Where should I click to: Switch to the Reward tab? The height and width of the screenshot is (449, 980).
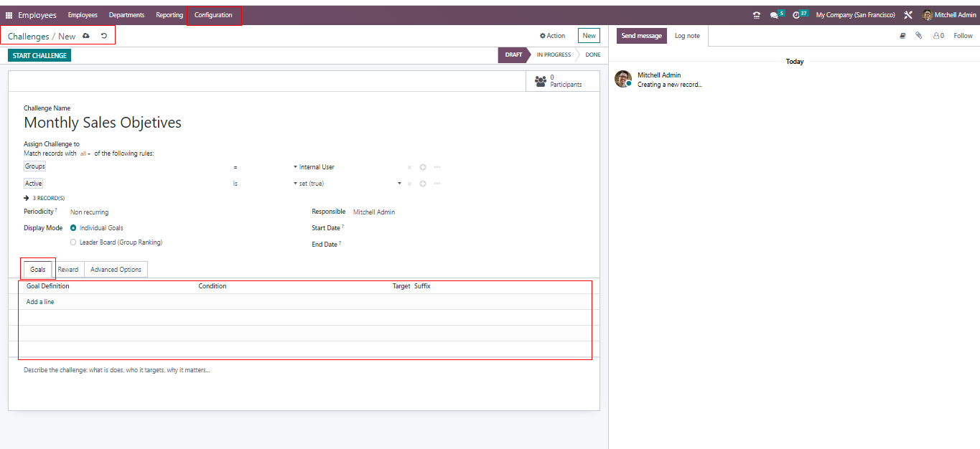pos(68,270)
